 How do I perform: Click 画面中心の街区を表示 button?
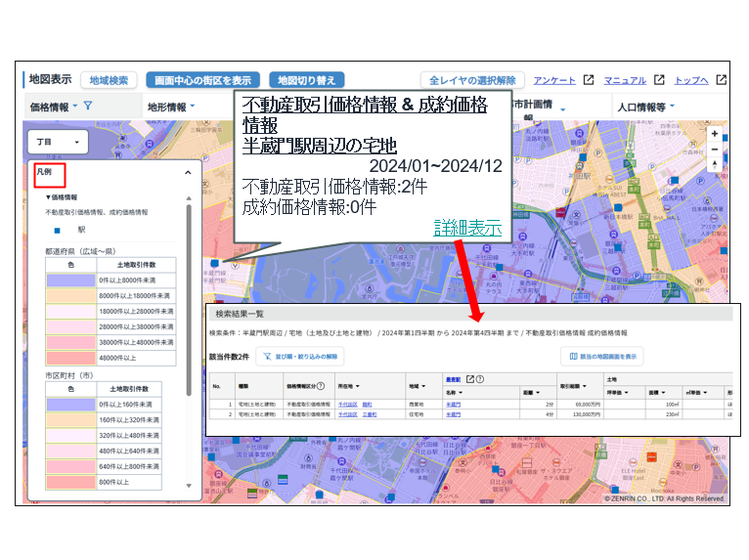(x=201, y=80)
